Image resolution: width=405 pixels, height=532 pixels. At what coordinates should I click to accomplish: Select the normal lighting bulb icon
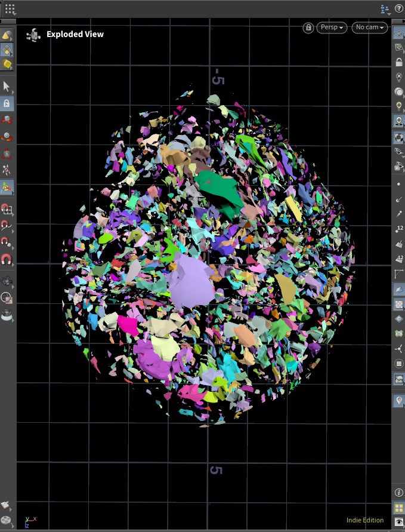coord(399,106)
